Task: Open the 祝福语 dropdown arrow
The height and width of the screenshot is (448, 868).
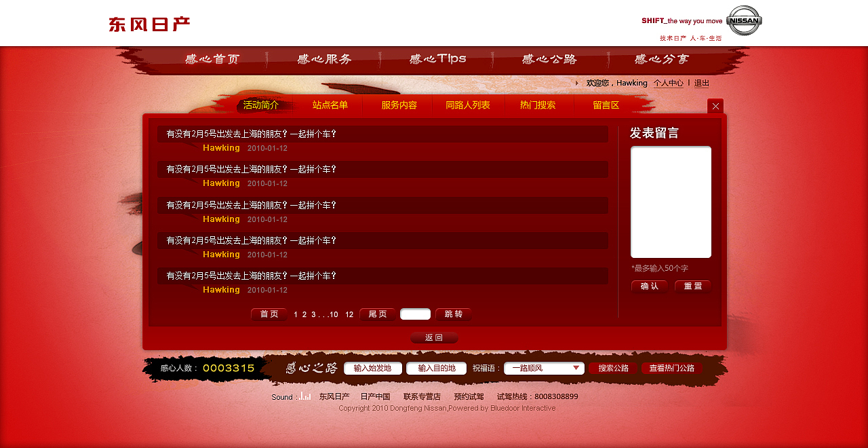Action: click(576, 368)
